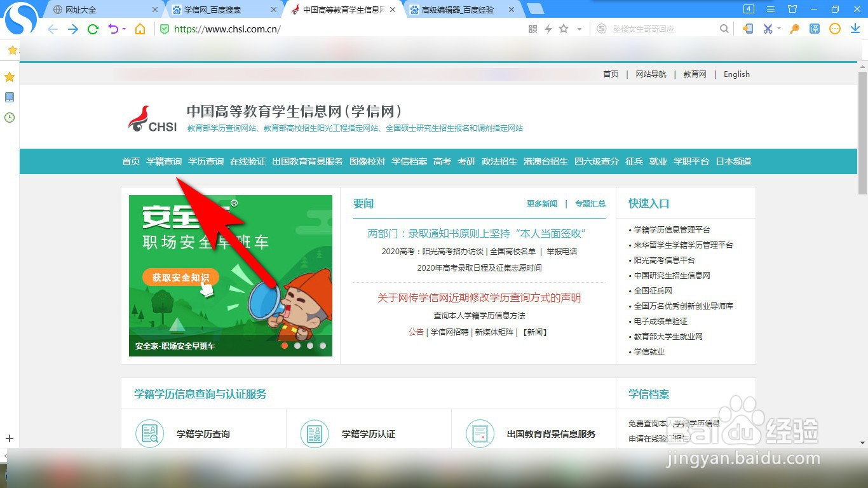Click the 出国教育背景信息服务 icon
868x488 pixels.
(x=480, y=434)
